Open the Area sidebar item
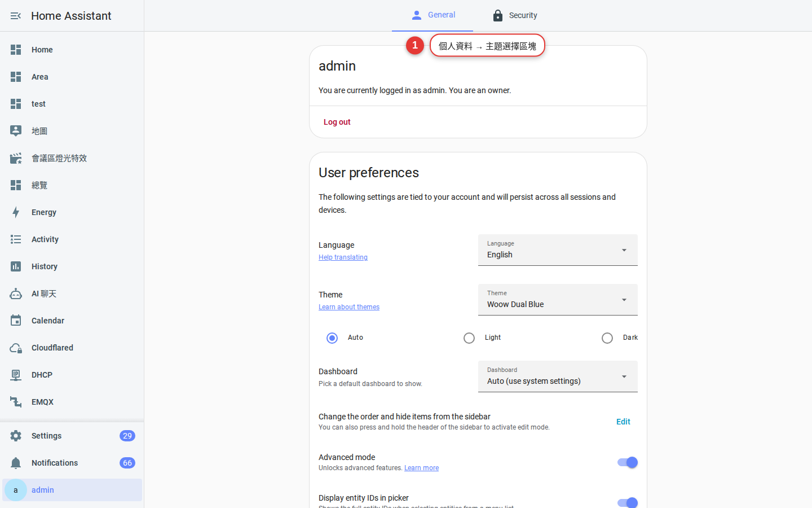The height and width of the screenshot is (508, 812). 72,77
